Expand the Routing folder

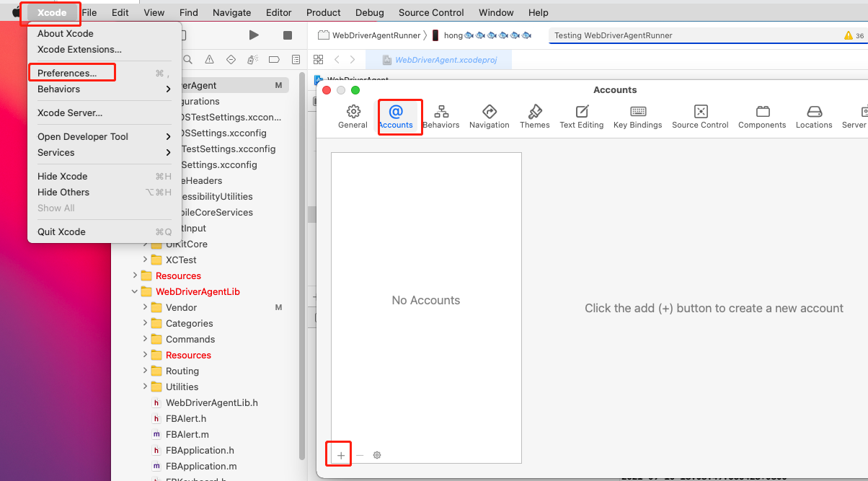(146, 371)
